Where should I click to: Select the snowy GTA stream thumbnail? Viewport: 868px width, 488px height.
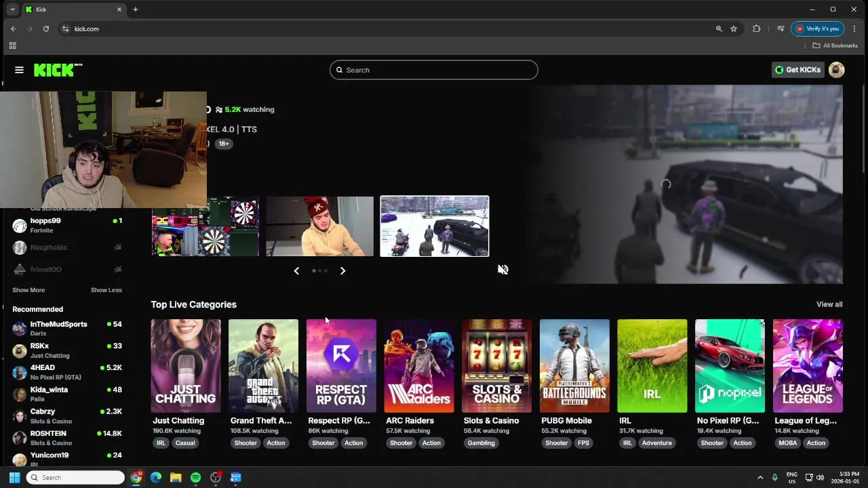coord(435,226)
